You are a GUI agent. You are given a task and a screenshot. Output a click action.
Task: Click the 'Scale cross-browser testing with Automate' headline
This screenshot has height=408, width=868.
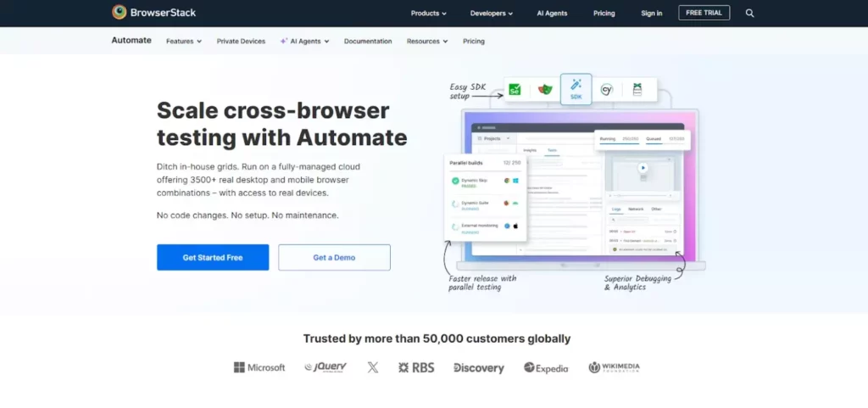click(x=281, y=124)
